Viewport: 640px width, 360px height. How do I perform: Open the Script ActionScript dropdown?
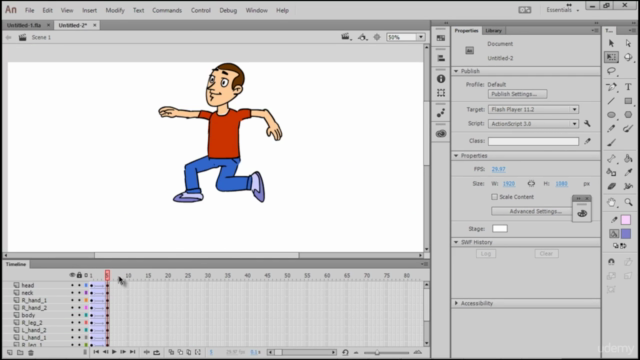click(533, 124)
